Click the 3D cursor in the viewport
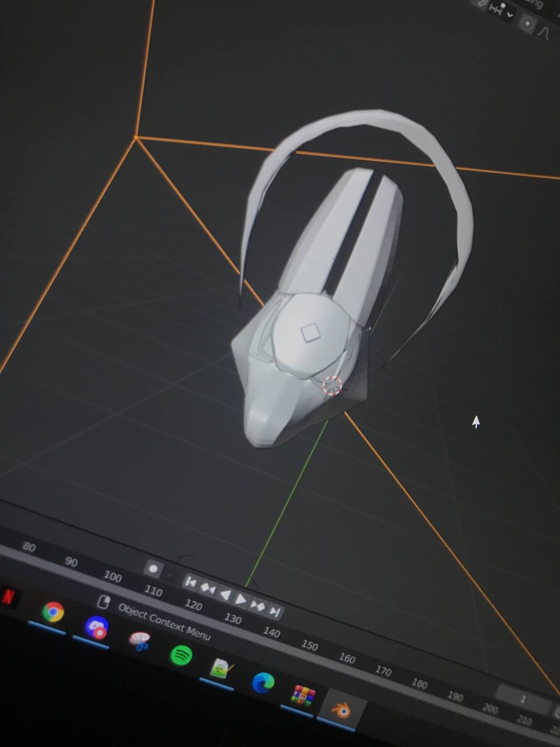 (x=332, y=385)
